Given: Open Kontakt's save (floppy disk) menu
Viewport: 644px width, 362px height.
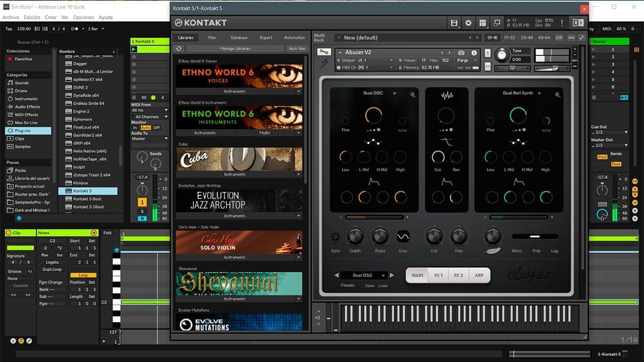Looking at the screenshot, I should (455, 23).
